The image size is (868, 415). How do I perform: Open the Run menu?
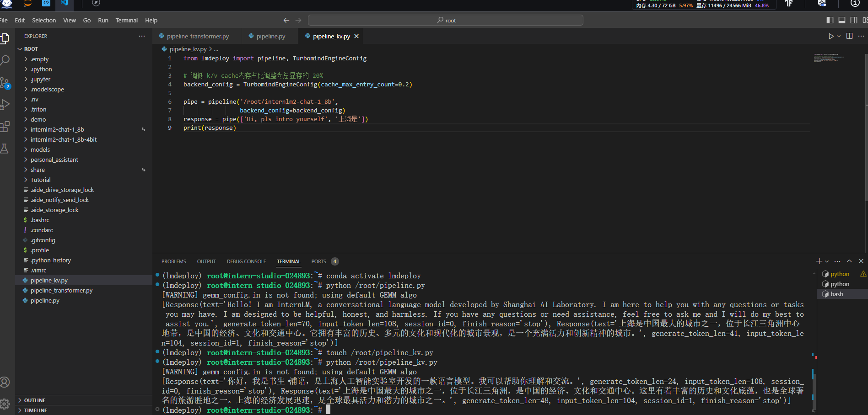(x=103, y=20)
